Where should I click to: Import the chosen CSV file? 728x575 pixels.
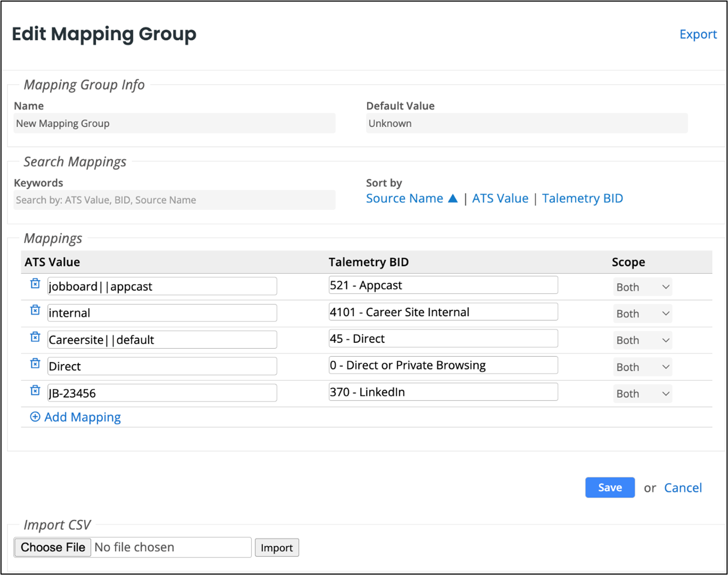coord(277,547)
